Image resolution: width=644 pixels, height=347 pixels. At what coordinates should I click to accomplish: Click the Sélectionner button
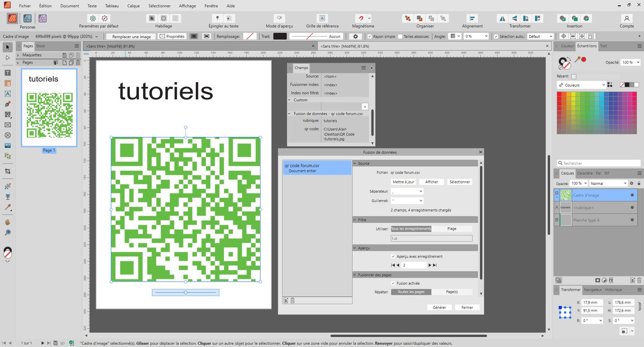pos(459,182)
